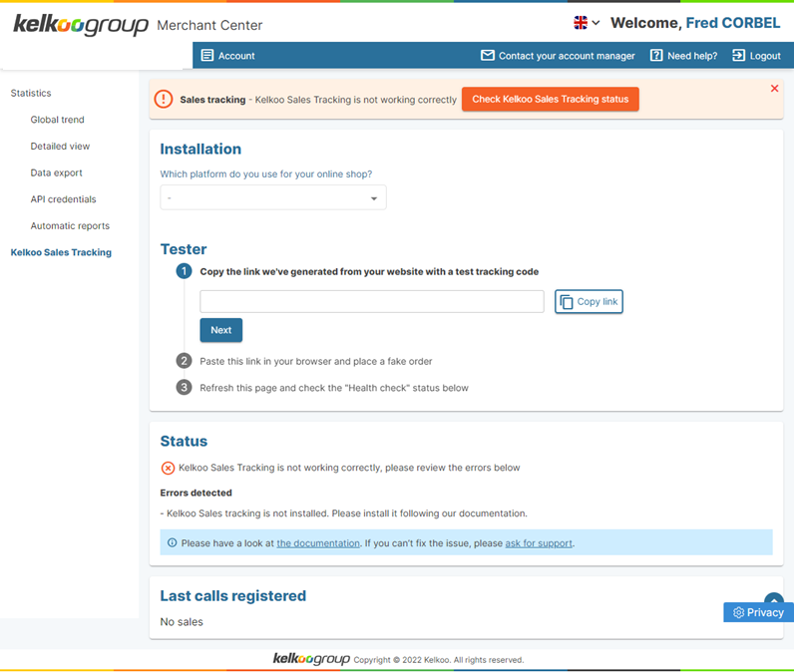Click the Installation heading
This screenshot has height=672, width=794.
(201, 149)
